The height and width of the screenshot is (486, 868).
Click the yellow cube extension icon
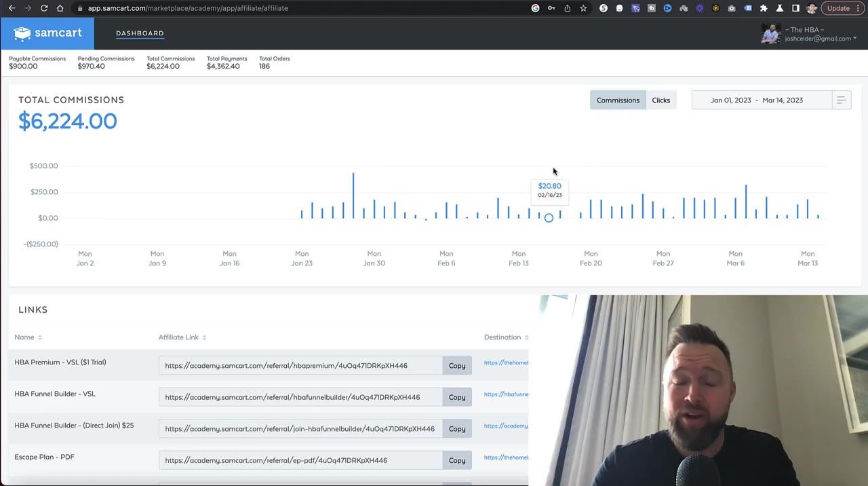click(715, 8)
